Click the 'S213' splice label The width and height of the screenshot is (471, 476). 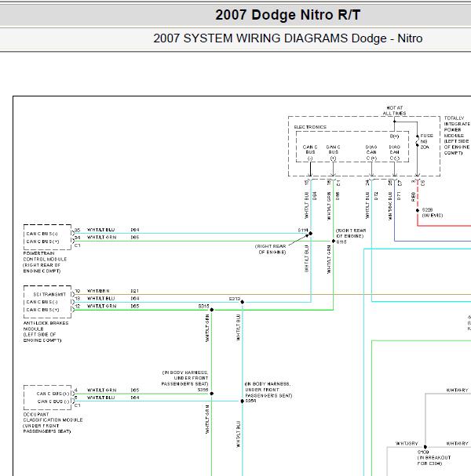click(x=235, y=299)
